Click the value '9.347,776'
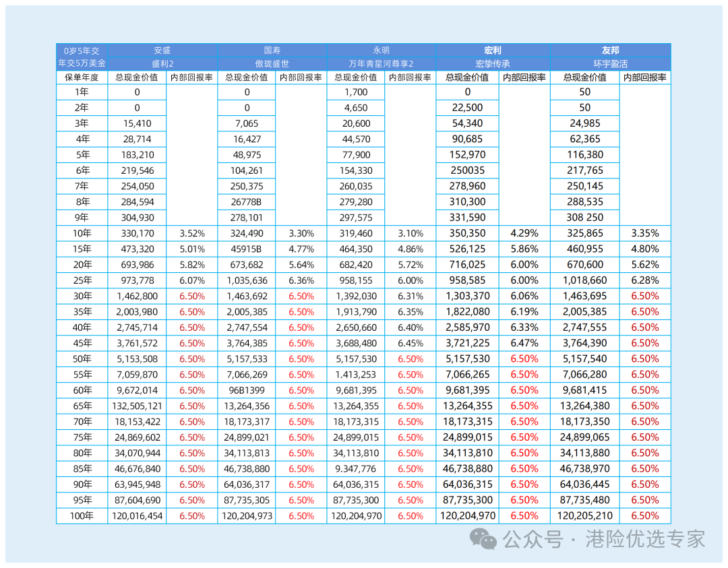This screenshot has width=728, height=568. [x=356, y=469]
